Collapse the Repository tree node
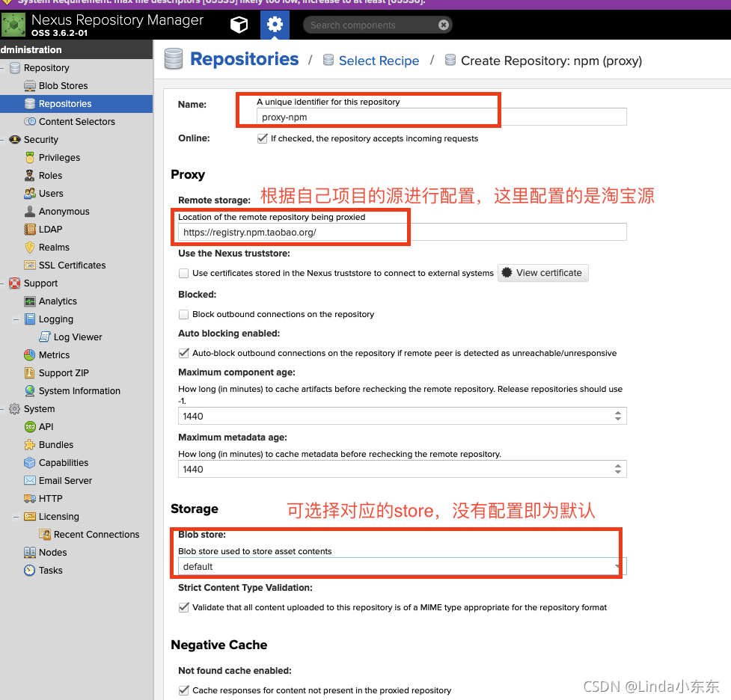 2,68
